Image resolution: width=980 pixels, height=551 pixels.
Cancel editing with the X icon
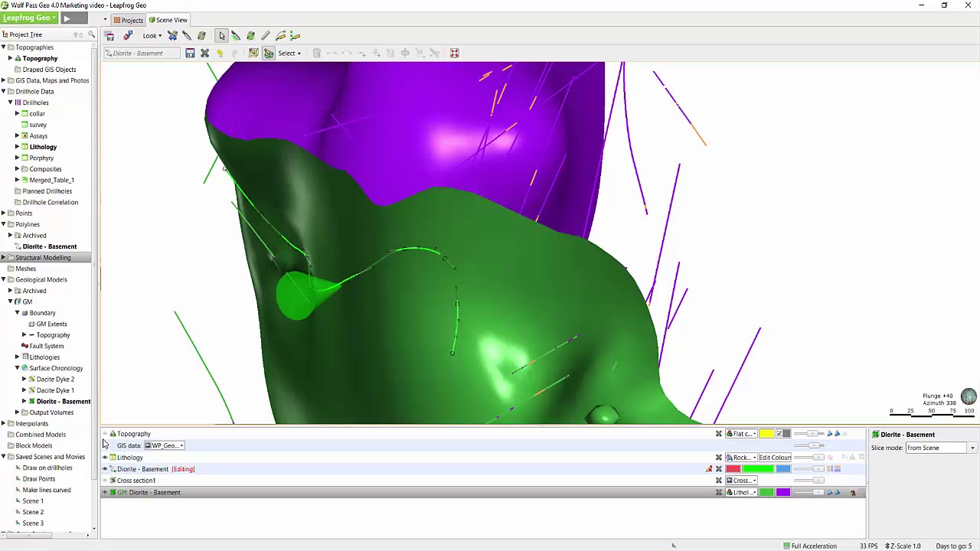click(204, 54)
